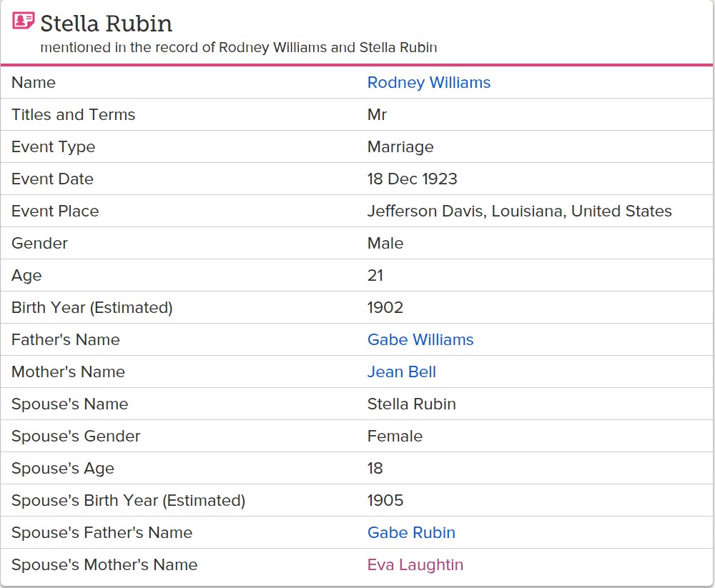The height and width of the screenshot is (588, 715).
Task: Select the Event Type value Marriage
Action: click(400, 146)
